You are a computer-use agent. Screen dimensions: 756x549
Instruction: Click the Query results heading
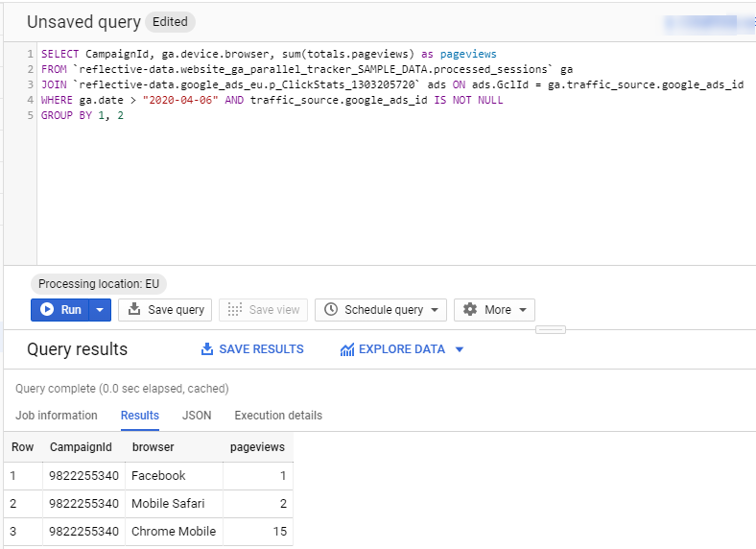(77, 349)
